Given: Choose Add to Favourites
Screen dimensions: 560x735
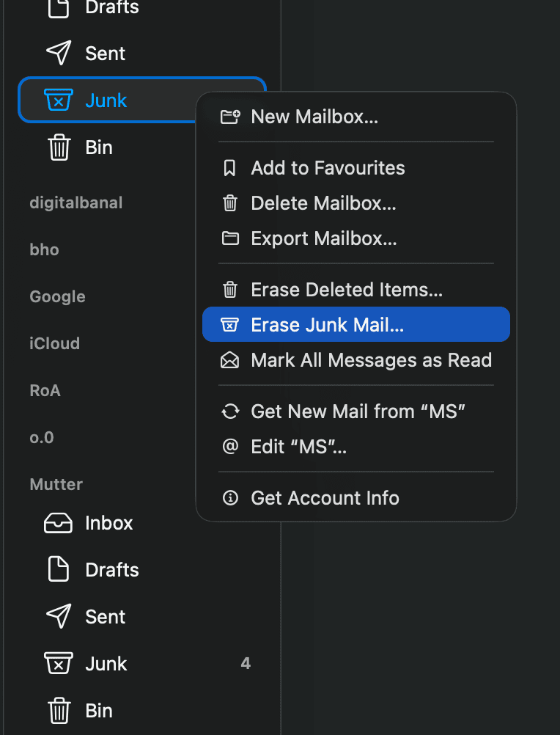Looking at the screenshot, I should point(355,168).
